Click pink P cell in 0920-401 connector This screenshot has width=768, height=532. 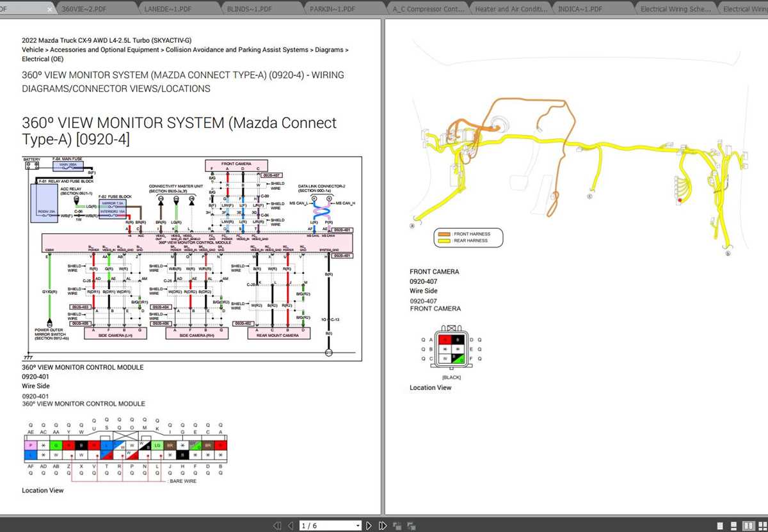click(x=31, y=444)
